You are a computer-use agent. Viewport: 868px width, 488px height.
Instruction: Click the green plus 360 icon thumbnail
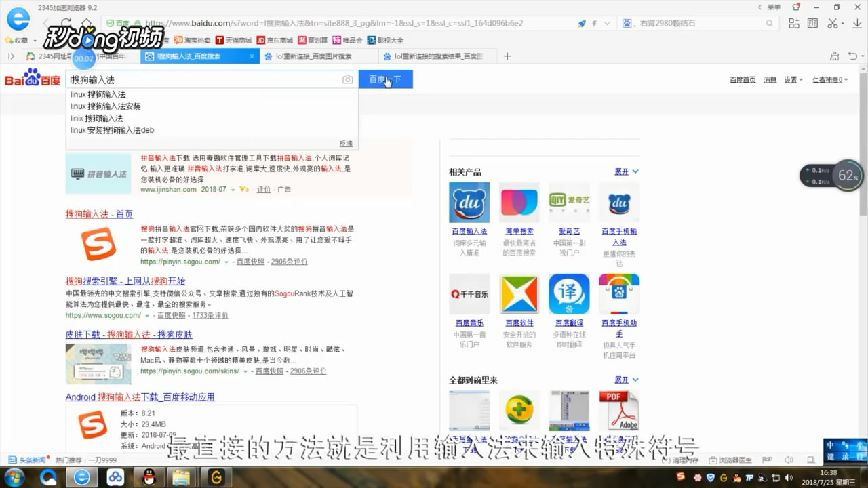519,410
